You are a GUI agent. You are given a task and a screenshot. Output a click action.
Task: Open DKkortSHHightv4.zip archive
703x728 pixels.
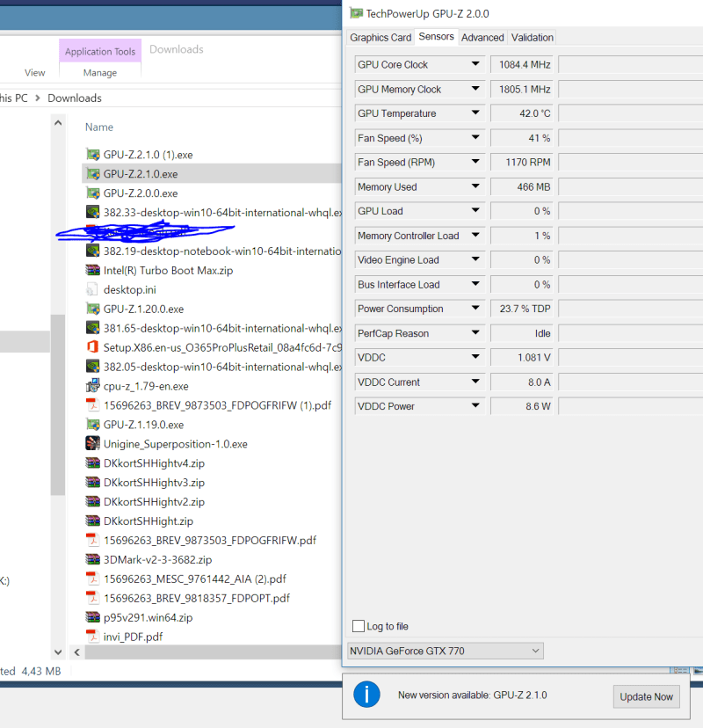149,462
